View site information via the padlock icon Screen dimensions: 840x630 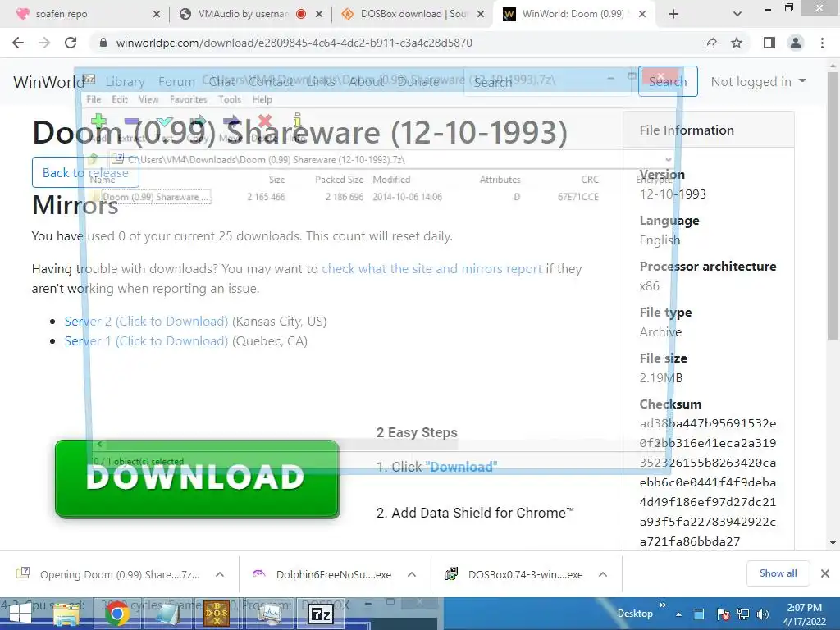click(103, 43)
